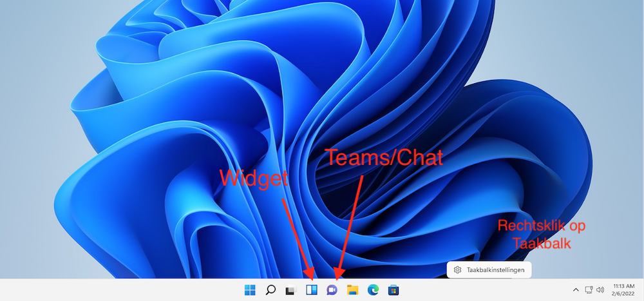Click the Rechtsklik op Taakbalk text
Image resolution: width=644 pixels, height=301 pixels.
(541, 235)
